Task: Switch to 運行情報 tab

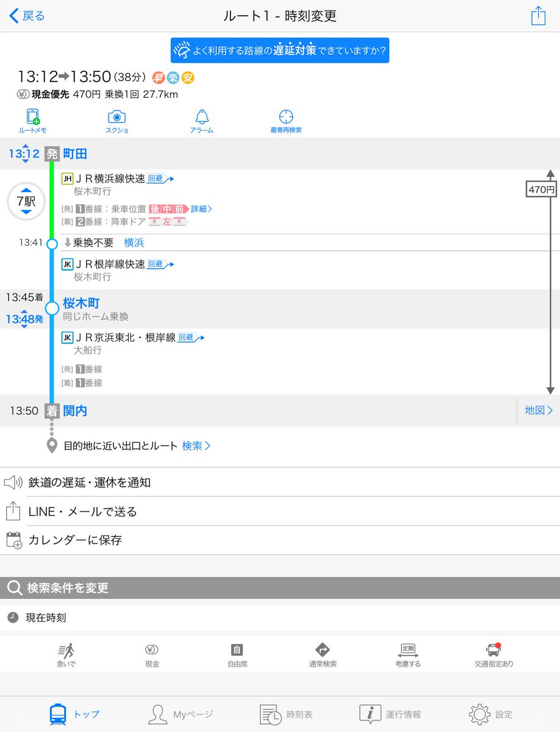Action: pyautogui.click(x=390, y=714)
